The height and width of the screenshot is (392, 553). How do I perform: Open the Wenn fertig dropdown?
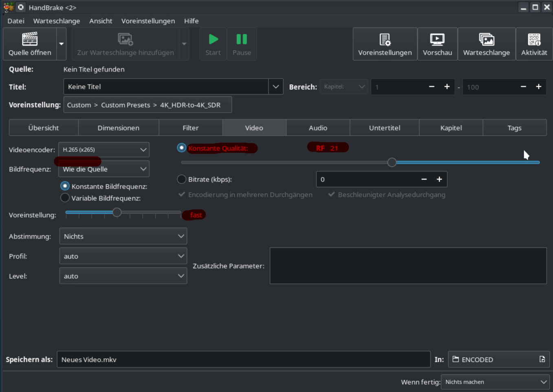point(495,382)
